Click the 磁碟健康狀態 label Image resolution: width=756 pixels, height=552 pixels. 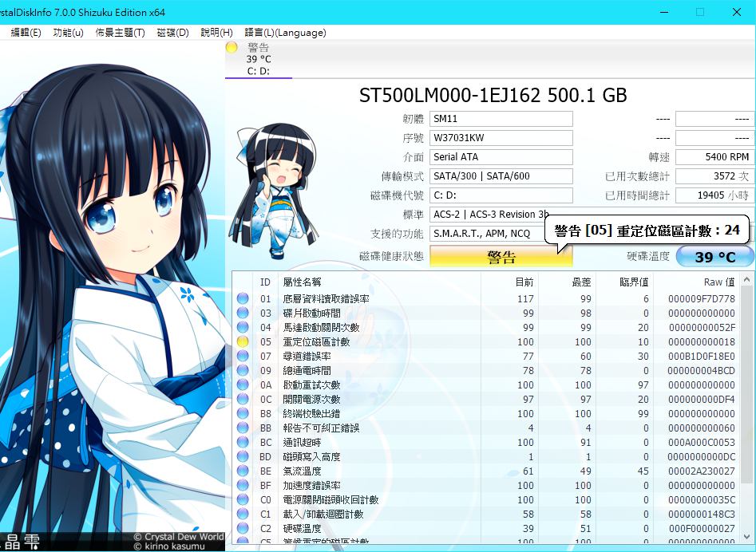(391, 256)
